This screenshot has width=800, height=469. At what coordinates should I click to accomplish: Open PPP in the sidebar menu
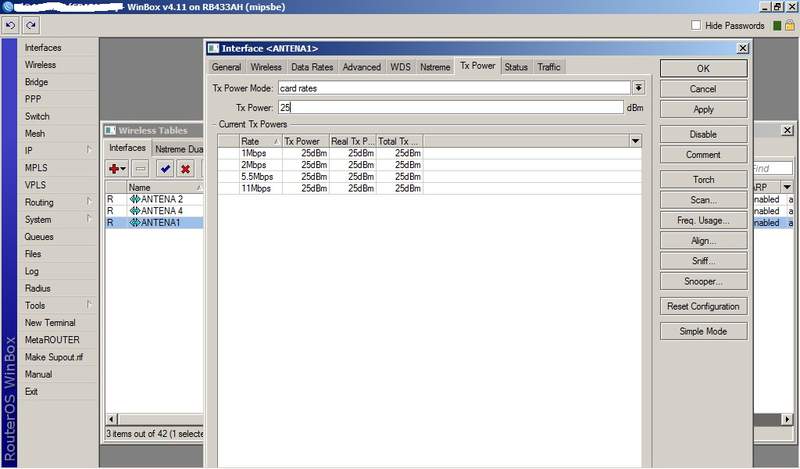[x=33, y=99]
